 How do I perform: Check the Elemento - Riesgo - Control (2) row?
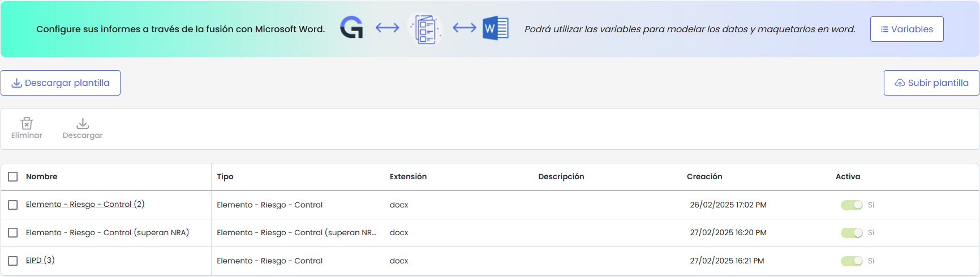(13, 205)
